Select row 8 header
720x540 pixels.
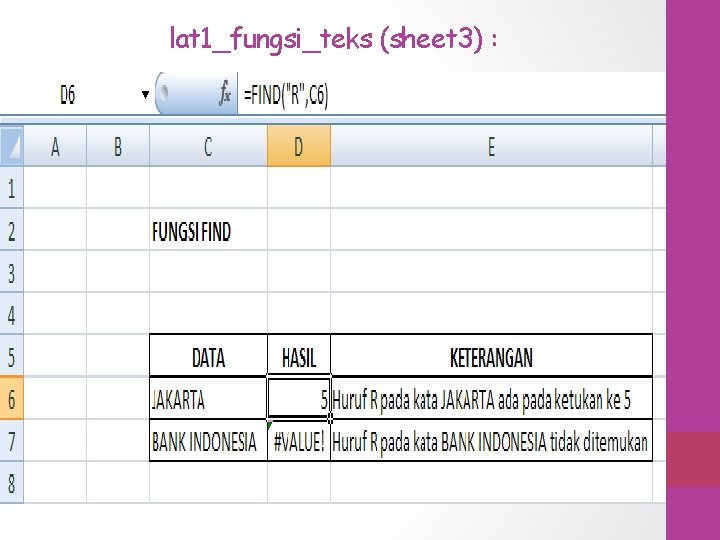tap(11, 483)
